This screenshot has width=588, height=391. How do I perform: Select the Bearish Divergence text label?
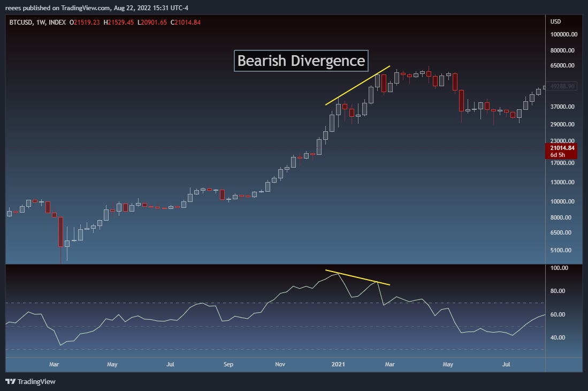coord(301,61)
